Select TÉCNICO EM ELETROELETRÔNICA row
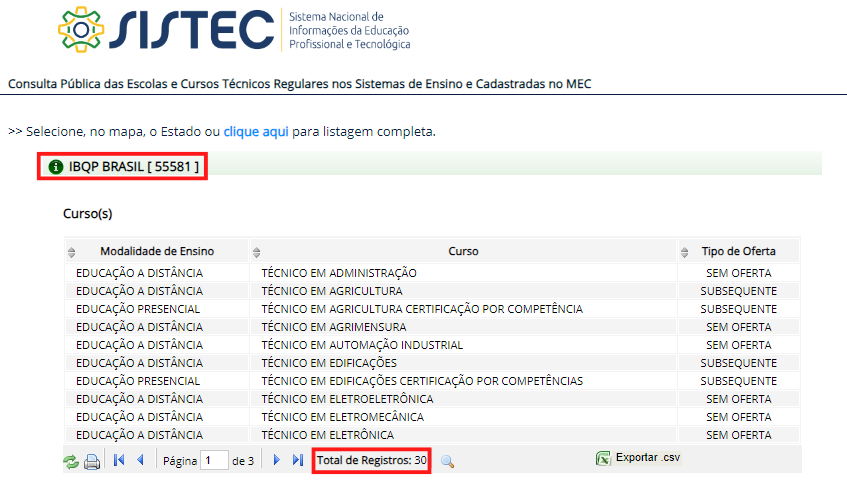The image size is (847, 498). [x=432, y=399]
